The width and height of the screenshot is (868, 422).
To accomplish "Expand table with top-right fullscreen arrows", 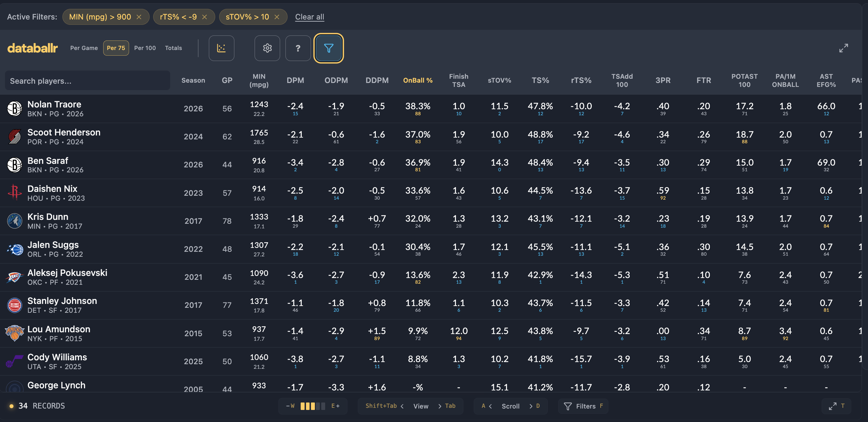I will [x=844, y=48].
